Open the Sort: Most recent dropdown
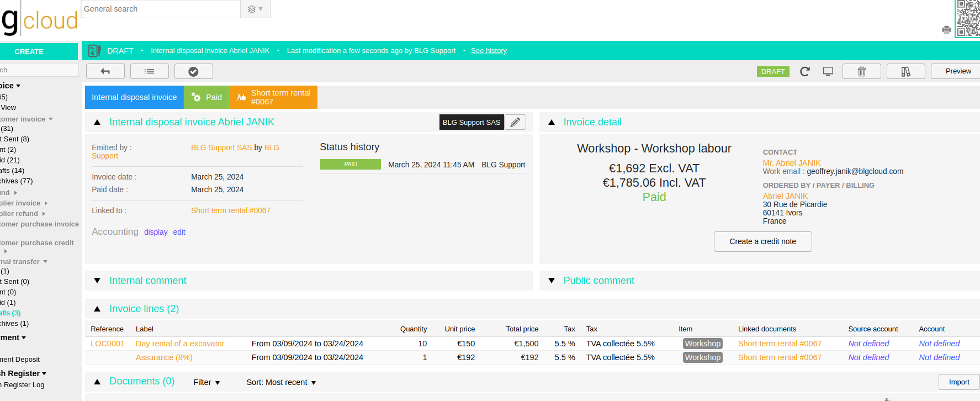 [281, 382]
